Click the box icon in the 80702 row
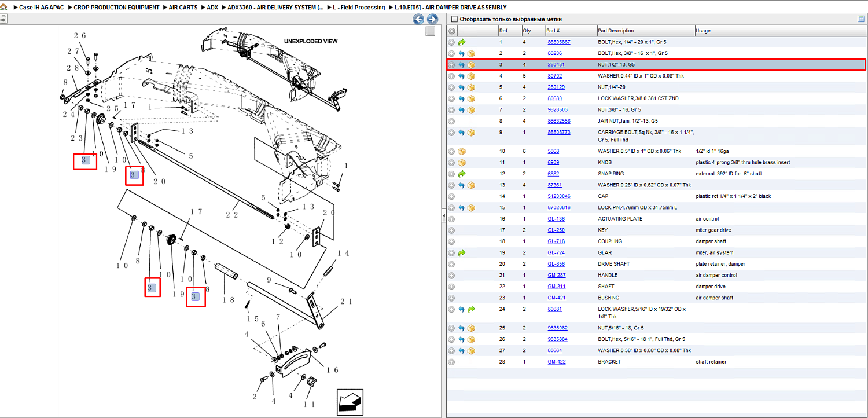 pyautogui.click(x=471, y=76)
